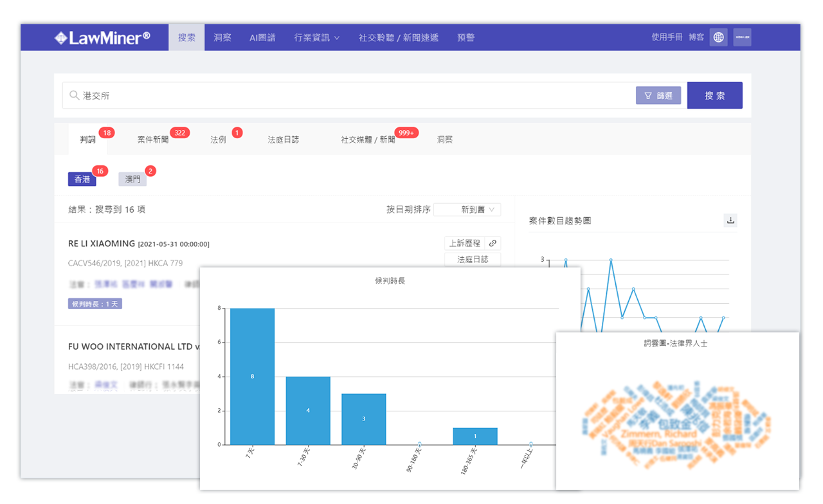823x504 pixels.
Task: Open the user account avatar
Action: click(743, 37)
